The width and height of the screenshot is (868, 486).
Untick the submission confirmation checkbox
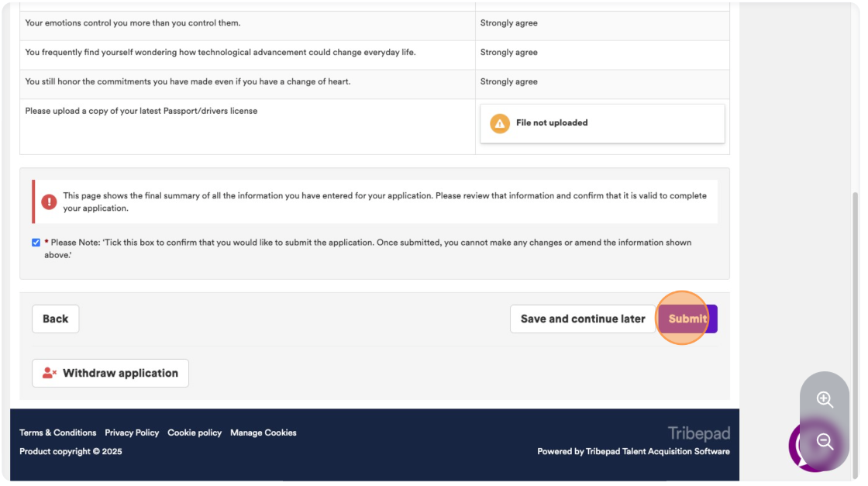[36, 244]
